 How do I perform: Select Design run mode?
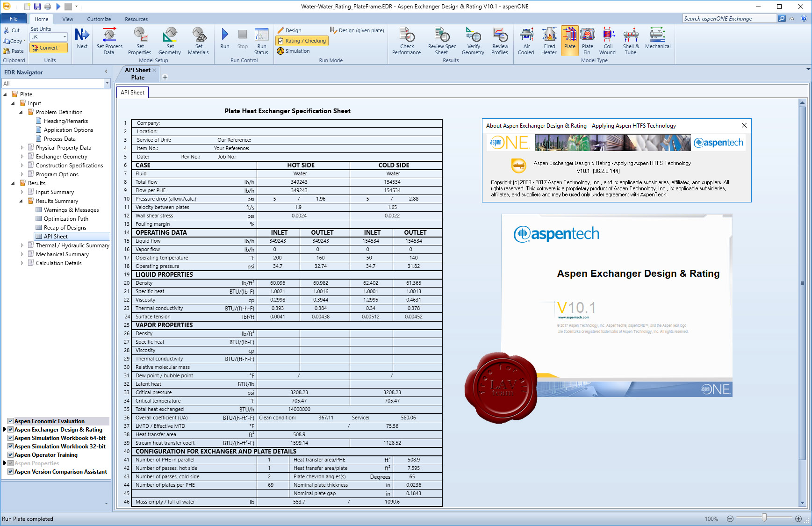click(289, 30)
